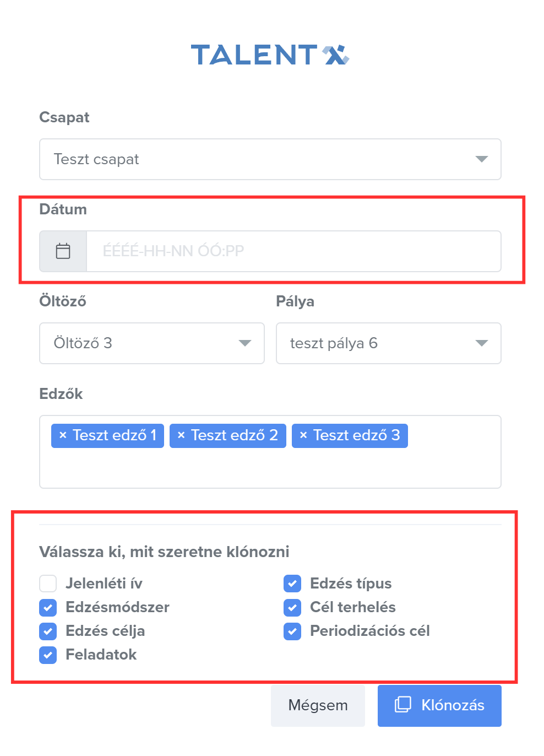Untick the Edzés típus checkbox

pyautogui.click(x=292, y=583)
